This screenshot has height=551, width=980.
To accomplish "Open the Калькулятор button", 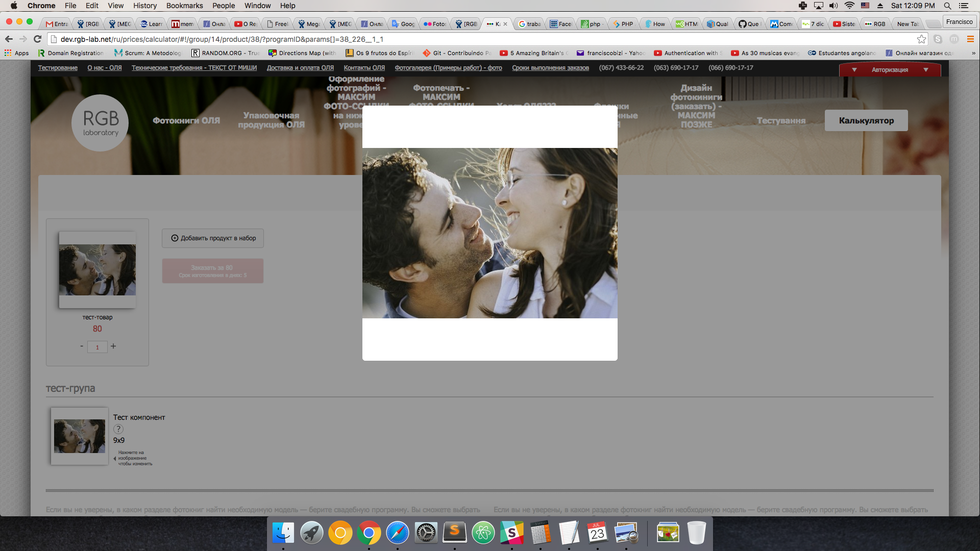I will point(866,120).
